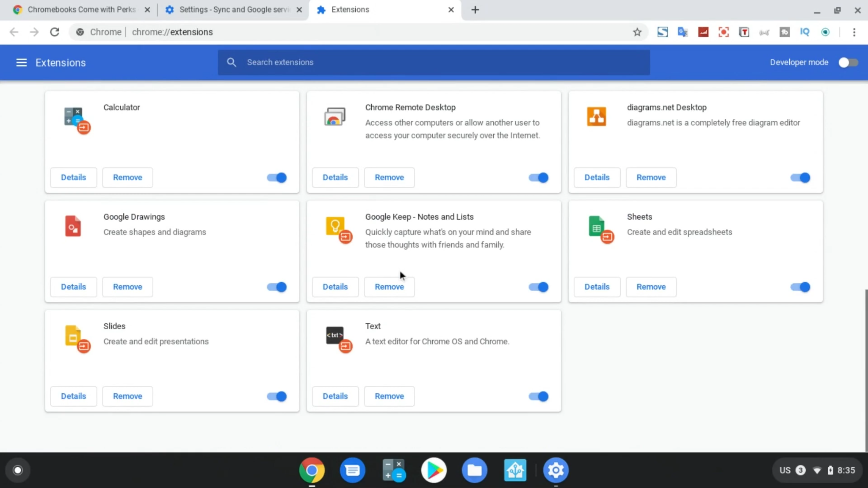Disable diagrams.net Desktop toggle
This screenshot has width=868, height=488.
click(x=800, y=178)
